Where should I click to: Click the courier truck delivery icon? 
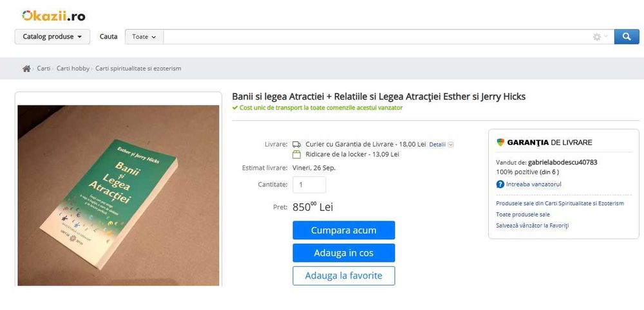click(x=296, y=144)
